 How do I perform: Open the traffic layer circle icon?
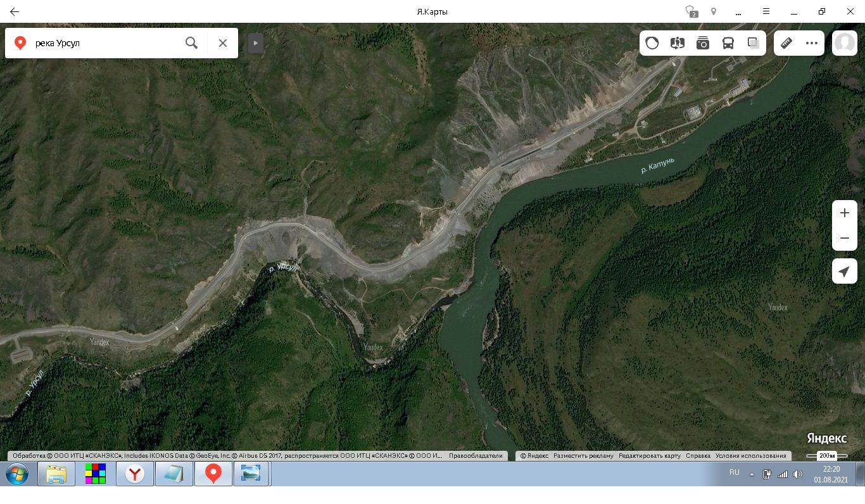point(652,43)
